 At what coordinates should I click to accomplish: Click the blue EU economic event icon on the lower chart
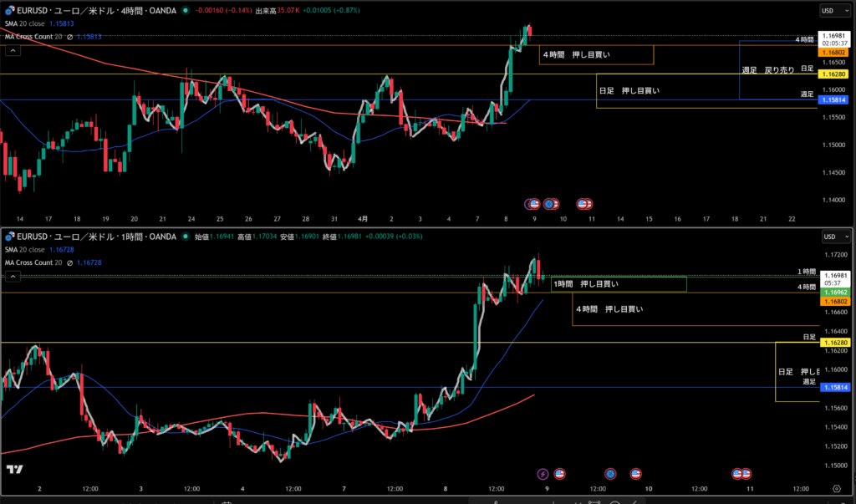(610, 474)
